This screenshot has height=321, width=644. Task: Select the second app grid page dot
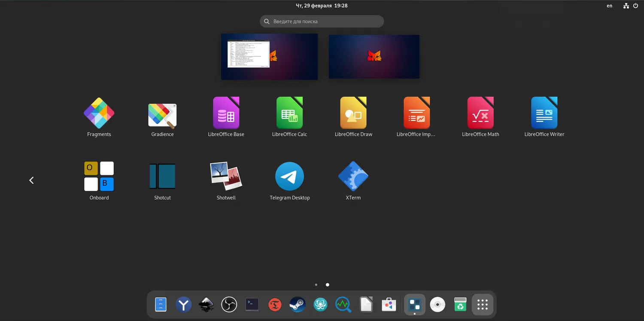click(328, 284)
